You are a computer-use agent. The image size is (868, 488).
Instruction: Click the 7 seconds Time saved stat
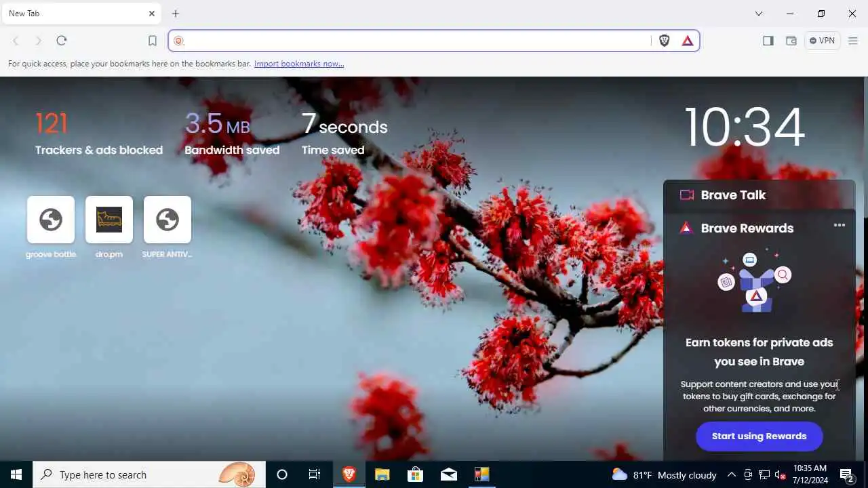coord(344,133)
